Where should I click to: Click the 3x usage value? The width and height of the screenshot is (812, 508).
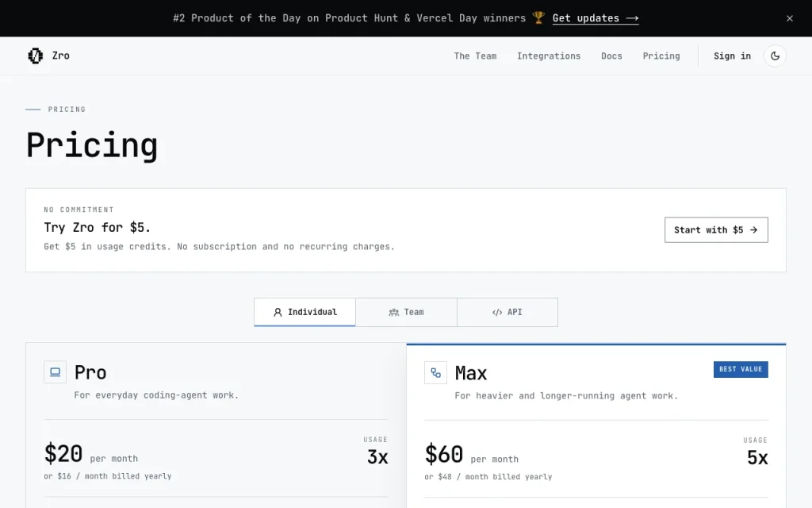tap(377, 456)
